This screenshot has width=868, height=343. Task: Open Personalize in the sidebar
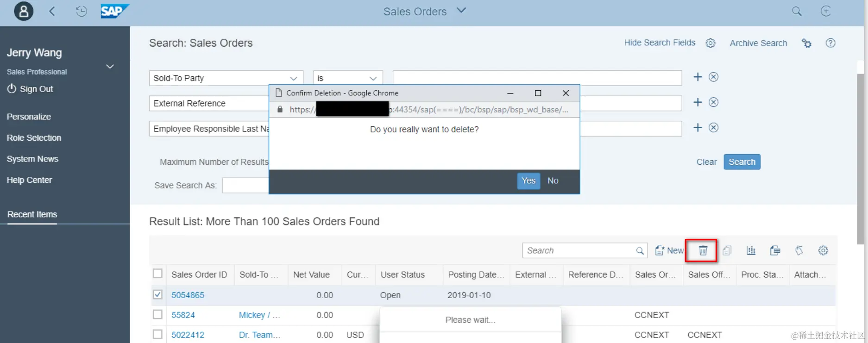tap(29, 117)
